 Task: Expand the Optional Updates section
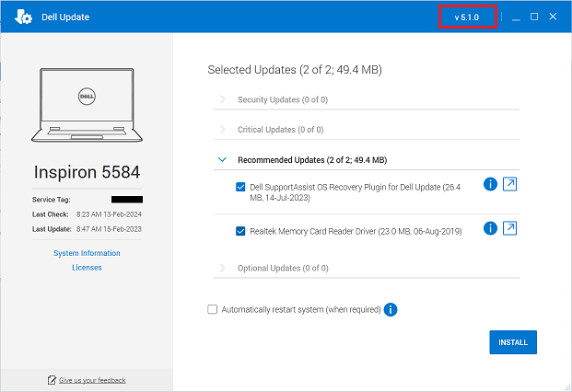222,268
